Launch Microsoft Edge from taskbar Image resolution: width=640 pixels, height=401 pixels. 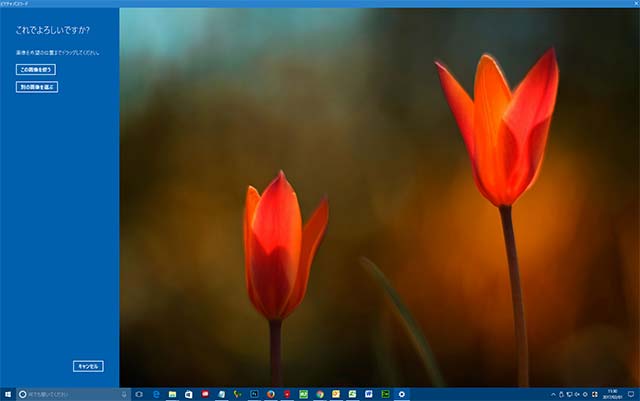point(156,394)
